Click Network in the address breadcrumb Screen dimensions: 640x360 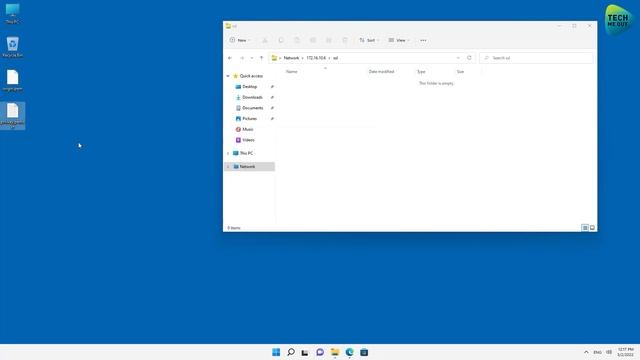(x=291, y=58)
